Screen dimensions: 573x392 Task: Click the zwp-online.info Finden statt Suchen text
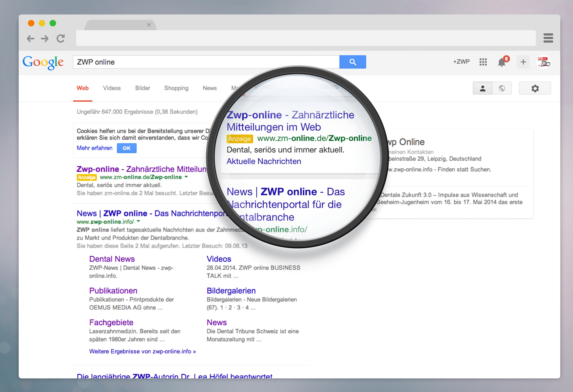coord(440,170)
